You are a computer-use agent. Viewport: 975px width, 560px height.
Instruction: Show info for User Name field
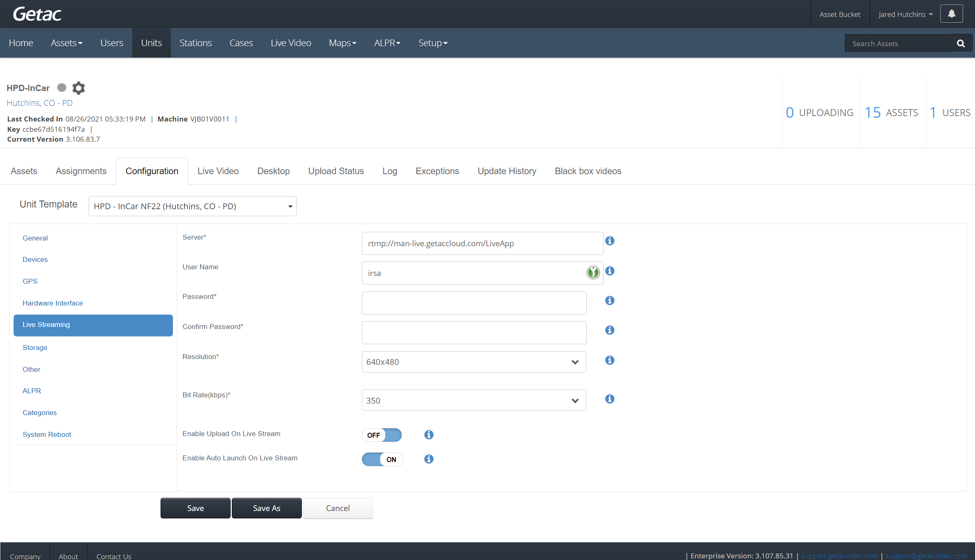[x=610, y=271]
